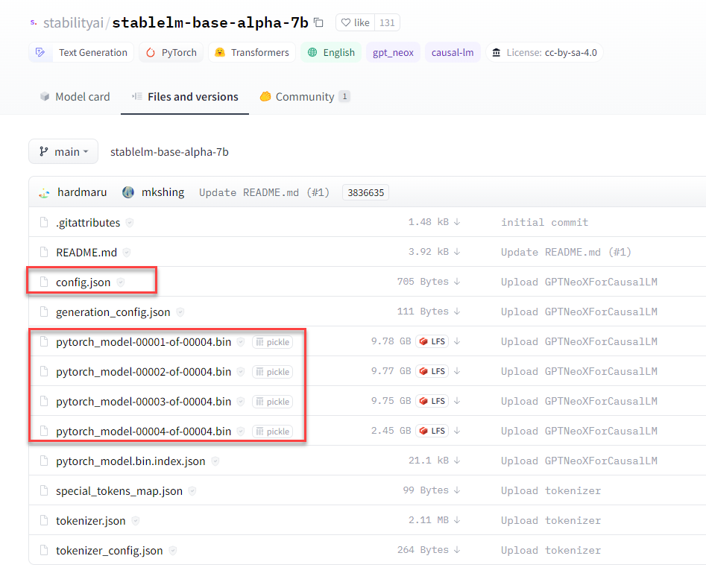Download pytorch_model-00001-of-00004.bin via arrow icon
This screenshot has width=706, height=588.
pyautogui.click(x=457, y=341)
